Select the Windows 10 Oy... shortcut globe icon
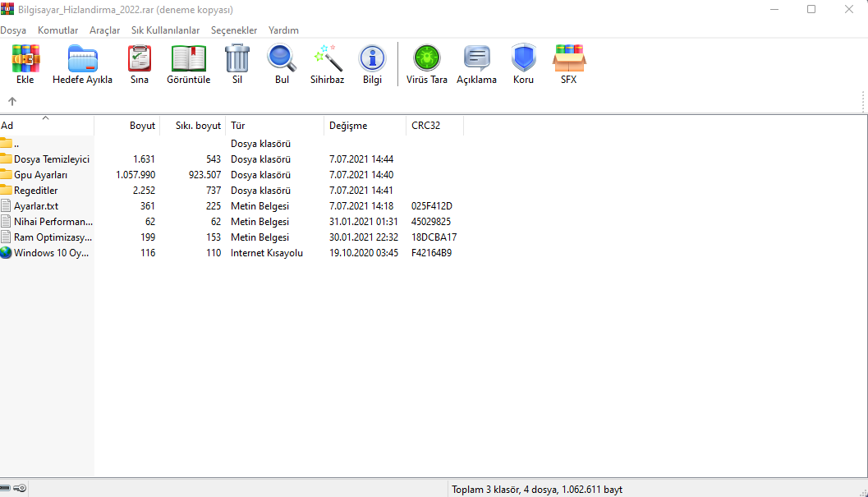The image size is (868, 497). pyautogui.click(x=6, y=252)
